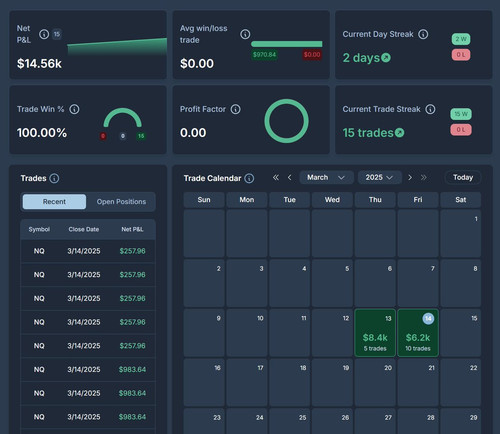Go to next month with right arrow
This screenshot has height=434, width=500.
click(x=410, y=177)
